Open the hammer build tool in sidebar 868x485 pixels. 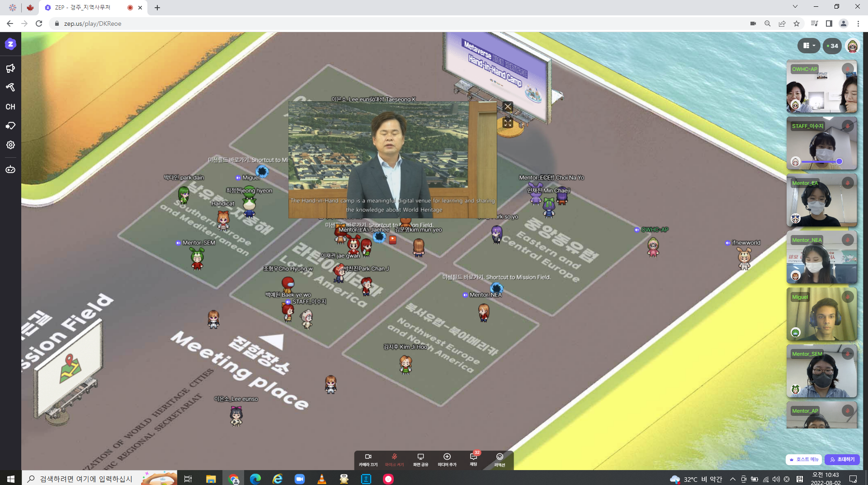(10, 87)
